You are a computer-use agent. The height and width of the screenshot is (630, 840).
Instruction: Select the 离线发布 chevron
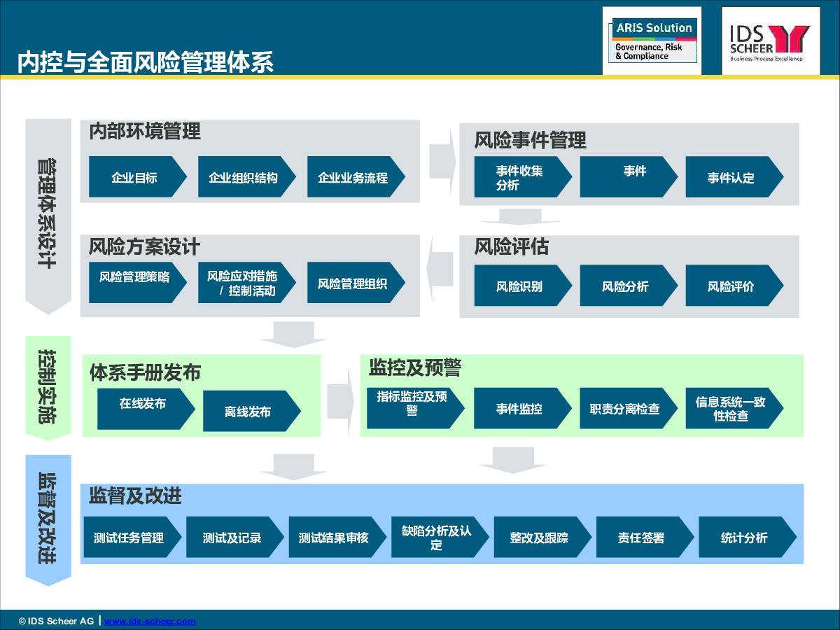pyautogui.click(x=248, y=412)
